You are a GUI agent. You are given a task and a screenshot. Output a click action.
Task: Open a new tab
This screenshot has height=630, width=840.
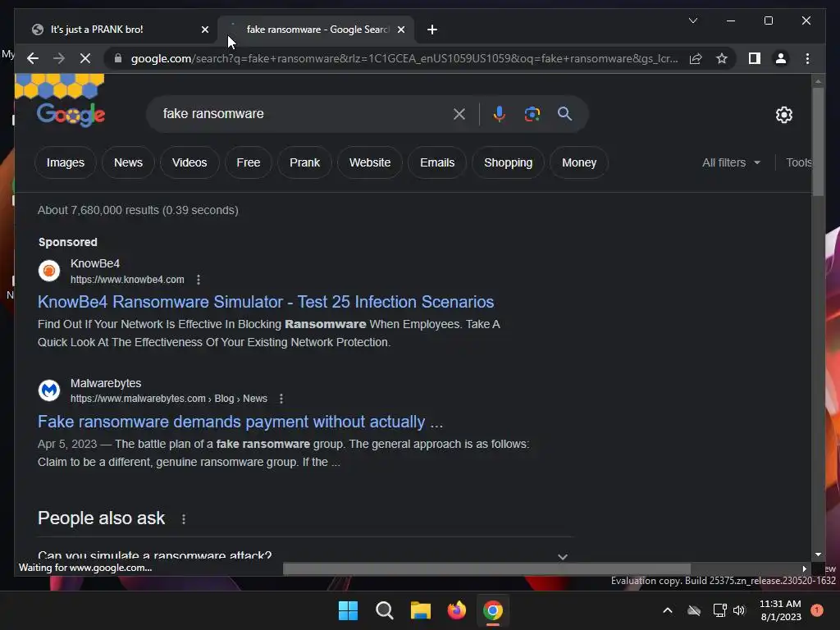[x=432, y=30]
